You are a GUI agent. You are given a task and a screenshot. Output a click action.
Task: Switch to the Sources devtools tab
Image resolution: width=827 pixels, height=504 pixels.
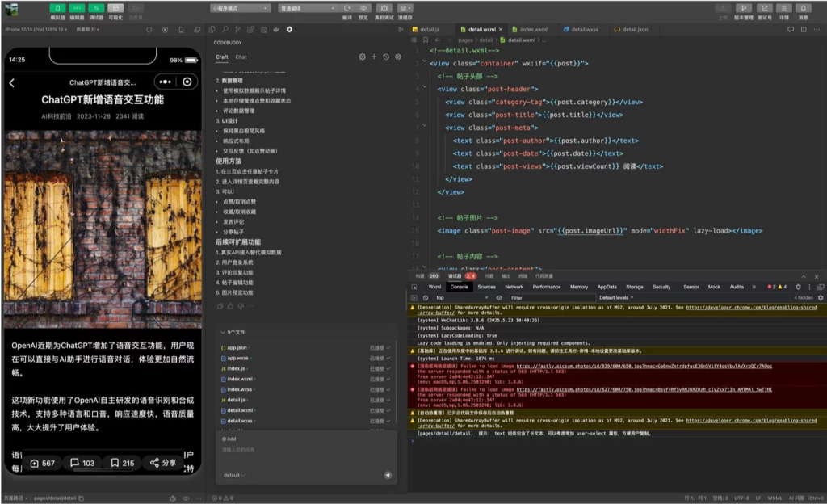(486, 287)
